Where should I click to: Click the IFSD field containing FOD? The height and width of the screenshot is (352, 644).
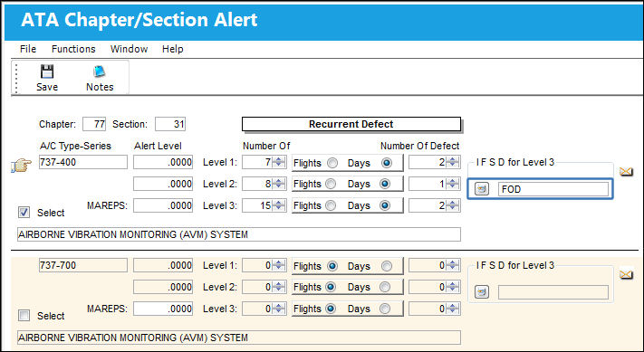(x=553, y=189)
